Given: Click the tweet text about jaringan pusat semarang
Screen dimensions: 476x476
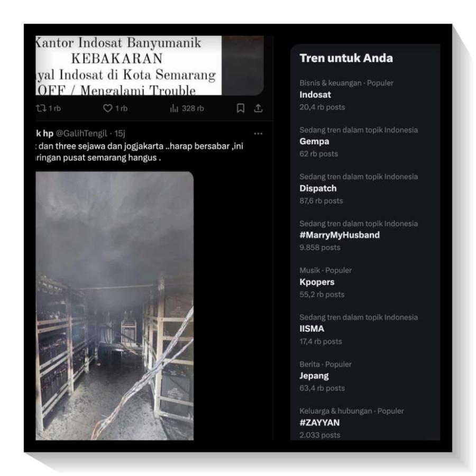Looking at the screenshot, I should pos(140,152).
